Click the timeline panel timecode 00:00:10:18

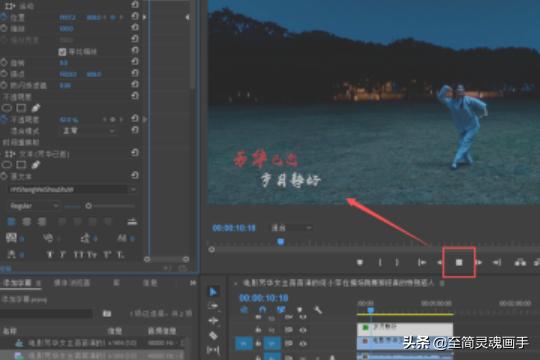click(264, 298)
